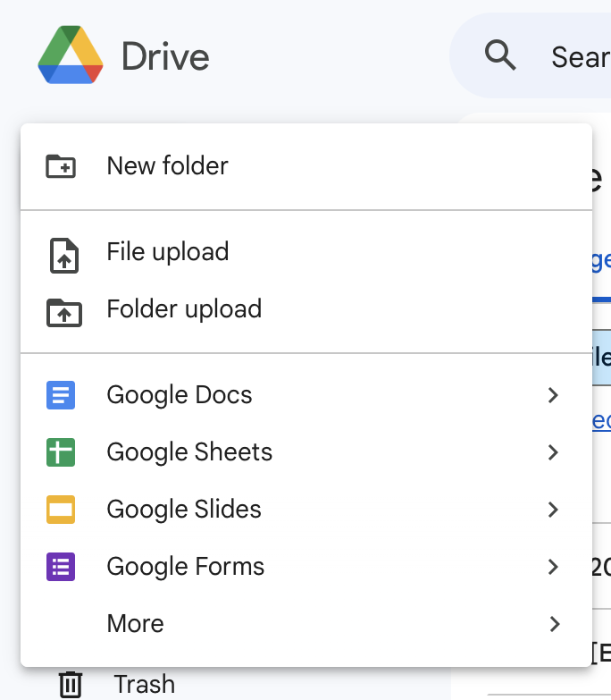The width and height of the screenshot is (611, 700).
Task: Expand the More submenu arrow
Action: tap(553, 624)
